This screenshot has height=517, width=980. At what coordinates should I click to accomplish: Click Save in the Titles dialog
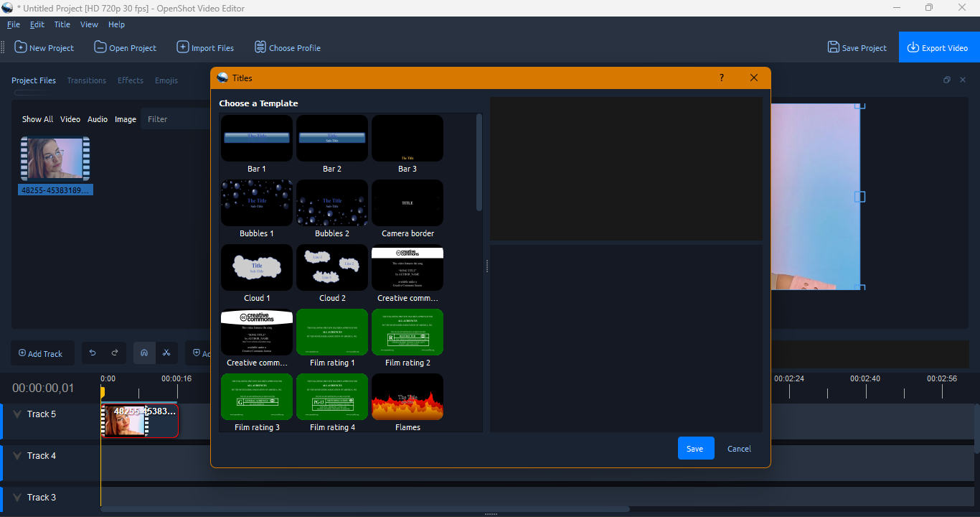[x=696, y=448]
